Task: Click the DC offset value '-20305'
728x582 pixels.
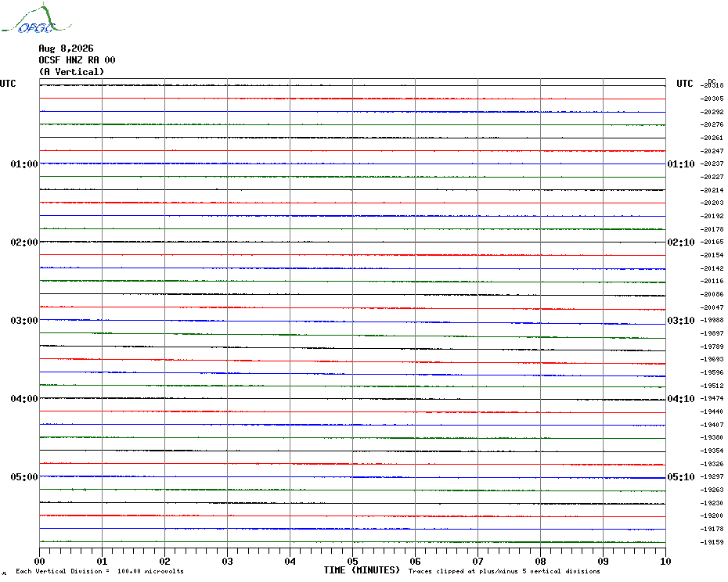Action: click(712, 99)
